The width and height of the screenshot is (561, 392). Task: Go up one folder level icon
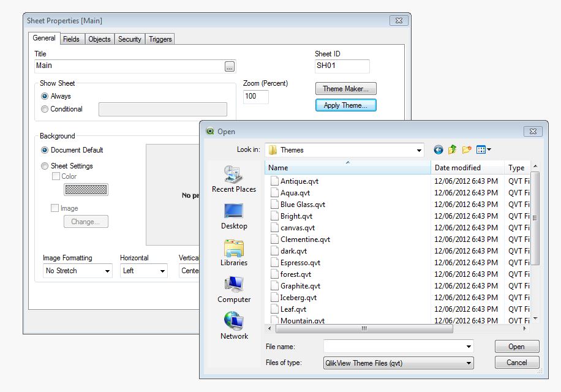[x=453, y=149]
